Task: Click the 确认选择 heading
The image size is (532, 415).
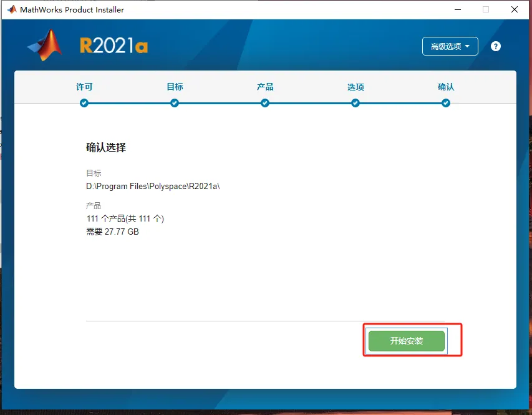Action: tap(106, 147)
